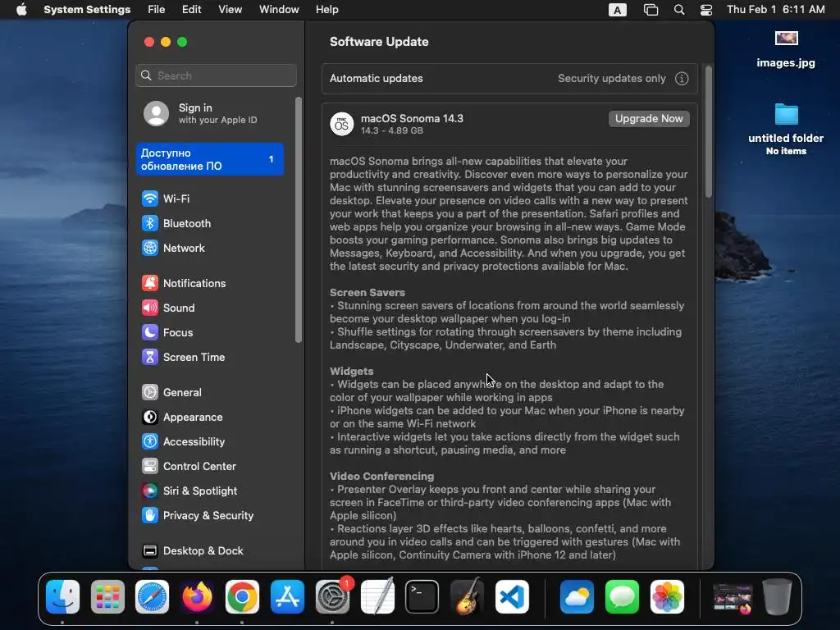Image resolution: width=840 pixels, height=630 pixels.
Task: Click the Software Update pane scrollbar
Action: coord(709,132)
